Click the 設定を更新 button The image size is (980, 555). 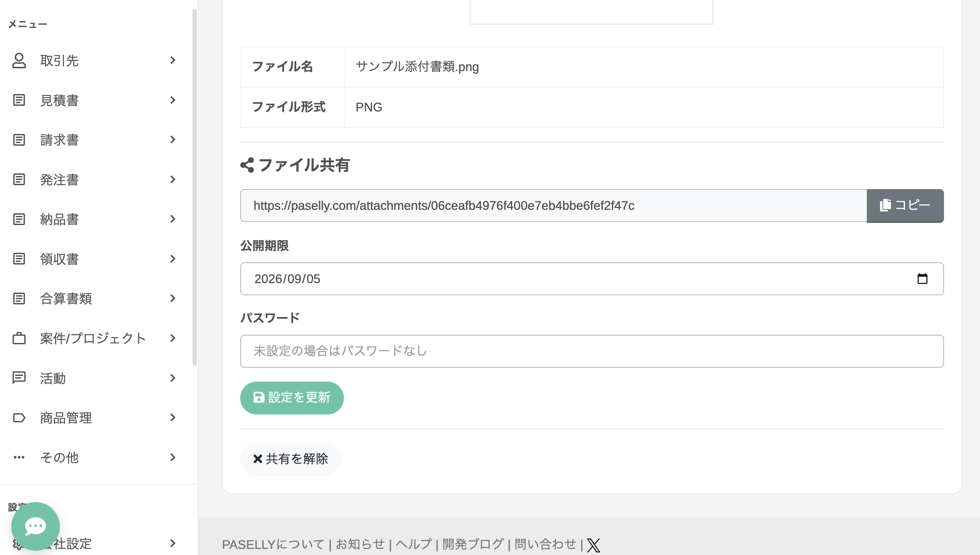pyautogui.click(x=292, y=398)
